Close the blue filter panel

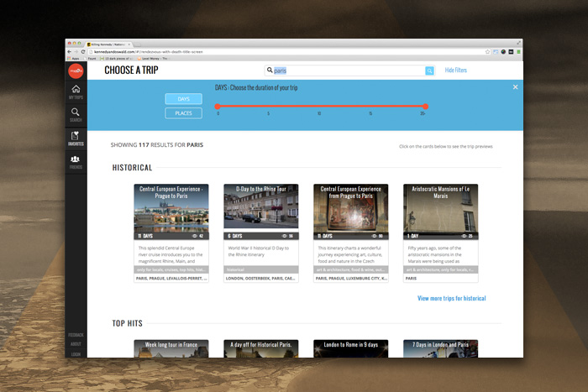pyautogui.click(x=515, y=87)
